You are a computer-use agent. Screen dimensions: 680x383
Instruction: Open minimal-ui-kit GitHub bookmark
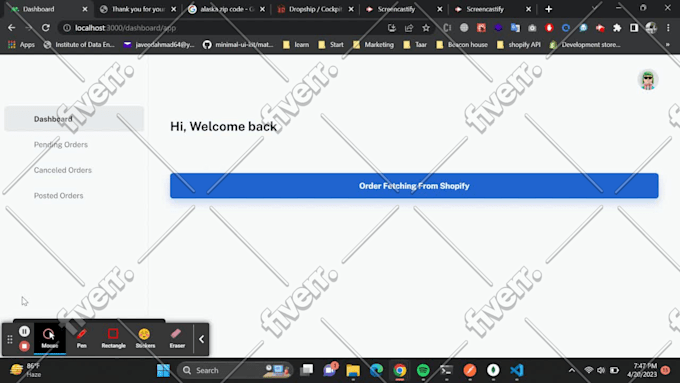238,45
